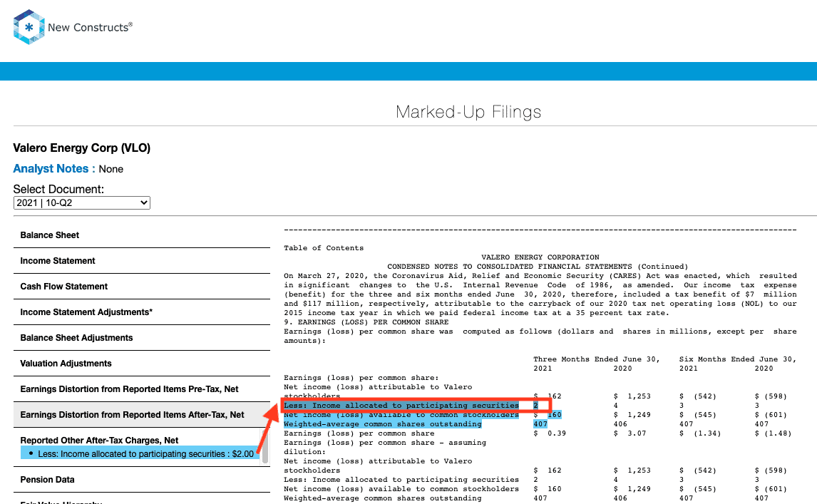The width and height of the screenshot is (817, 504).
Task: Click the Table of Contents text in filing
Action: (x=324, y=248)
